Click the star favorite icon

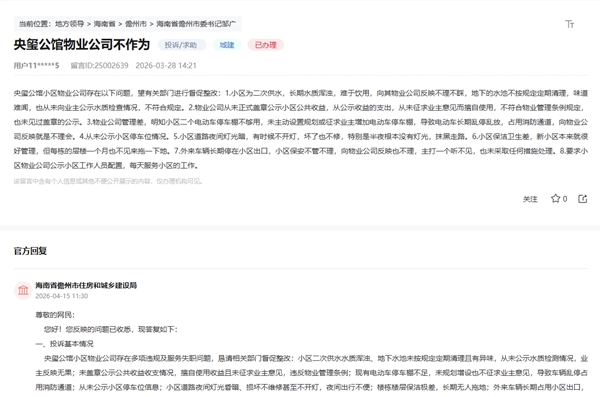click(x=555, y=198)
